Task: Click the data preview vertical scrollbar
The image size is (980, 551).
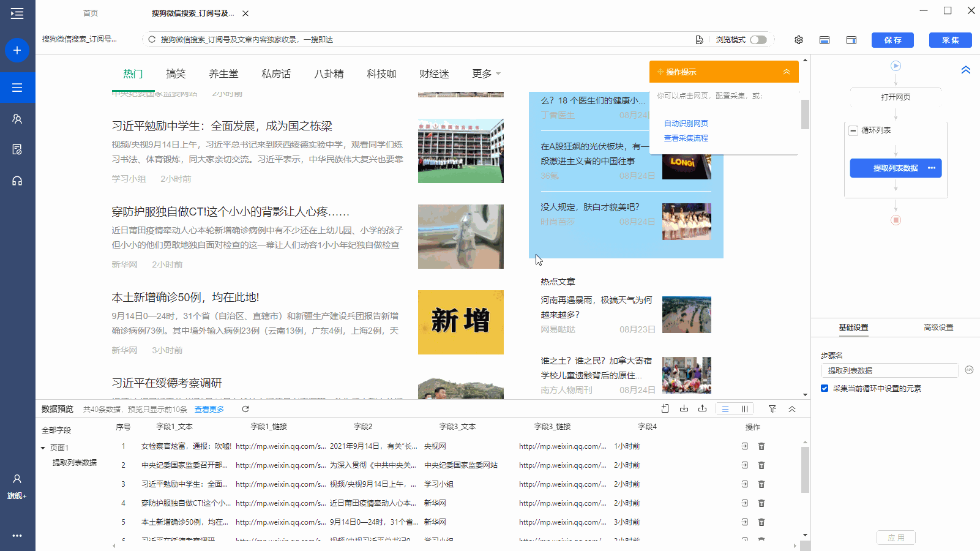Action: pyautogui.click(x=805, y=469)
